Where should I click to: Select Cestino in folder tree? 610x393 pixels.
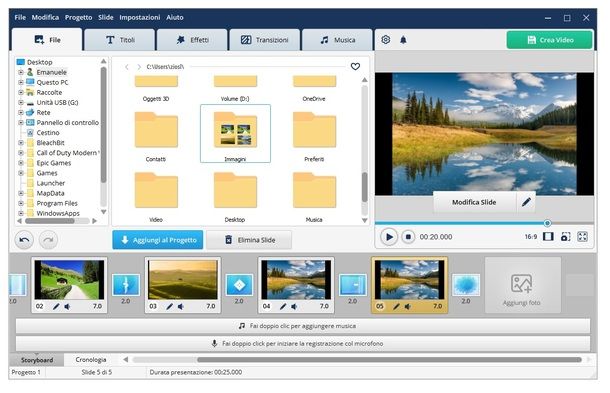click(48, 133)
